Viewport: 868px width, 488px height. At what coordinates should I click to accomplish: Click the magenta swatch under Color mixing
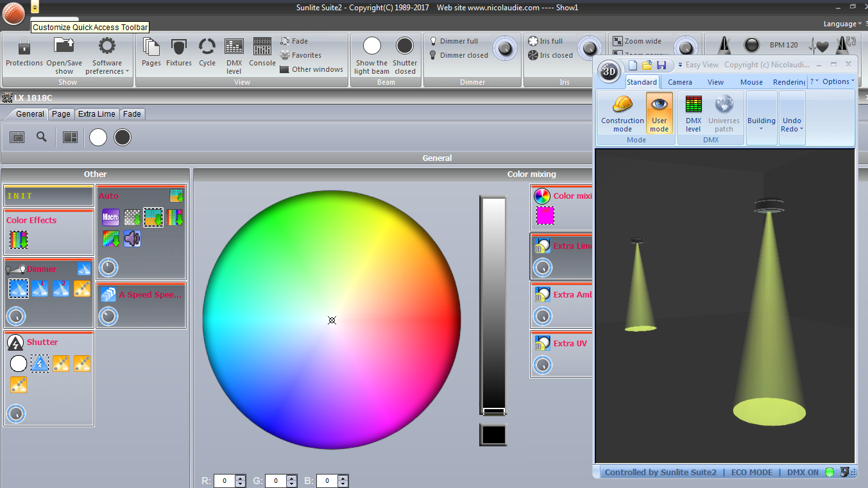[545, 216]
